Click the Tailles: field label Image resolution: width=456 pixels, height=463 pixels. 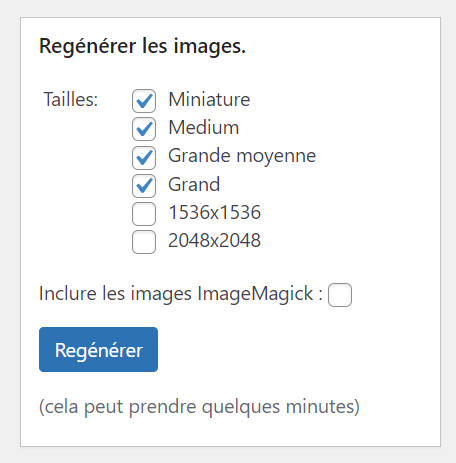tap(71, 99)
